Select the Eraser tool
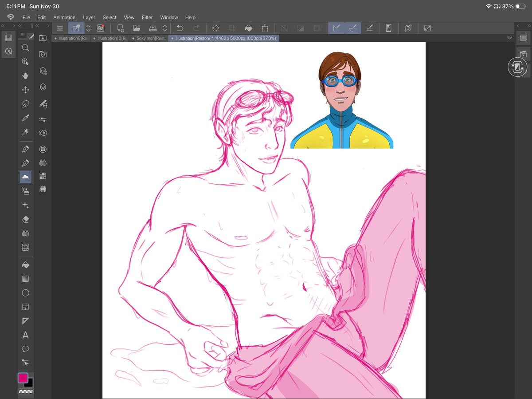The width and height of the screenshot is (532, 399). [x=25, y=219]
